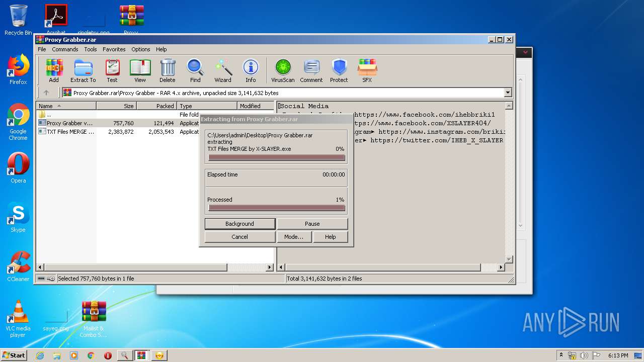Click the Add toolbar icon in WinRAR
644x362 pixels.
pyautogui.click(x=54, y=71)
